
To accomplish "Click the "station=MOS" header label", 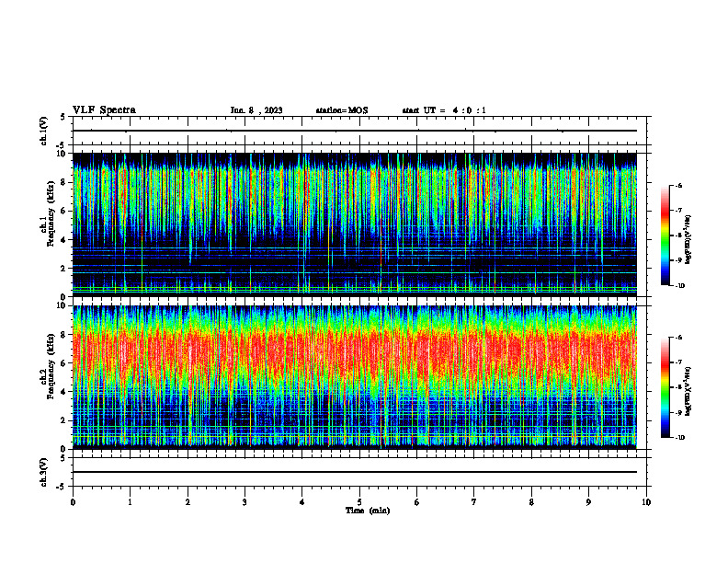I will (342, 110).
